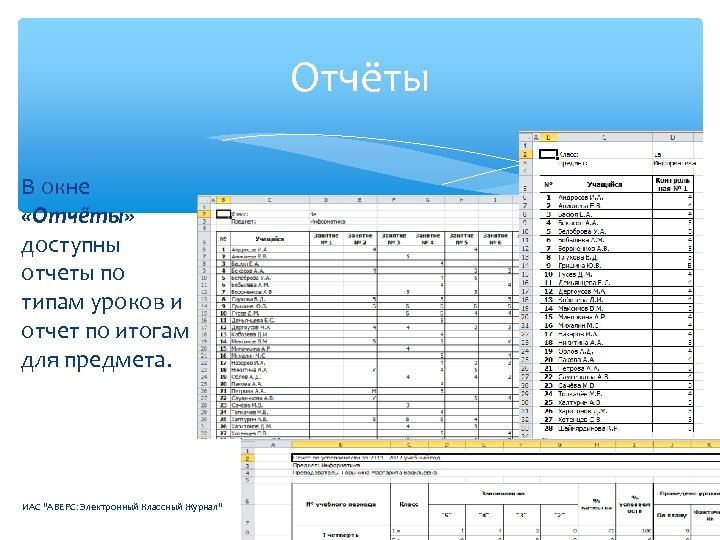Select the active cell B2 in lessons sheet
720x540 pixels.
[223, 214]
